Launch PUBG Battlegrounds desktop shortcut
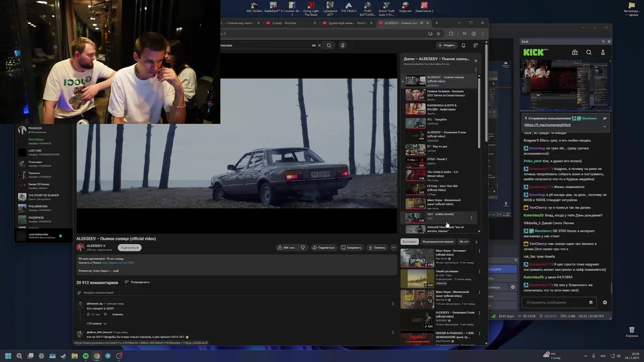Viewport: 644px width, 362px height. [x=367, y=9]
